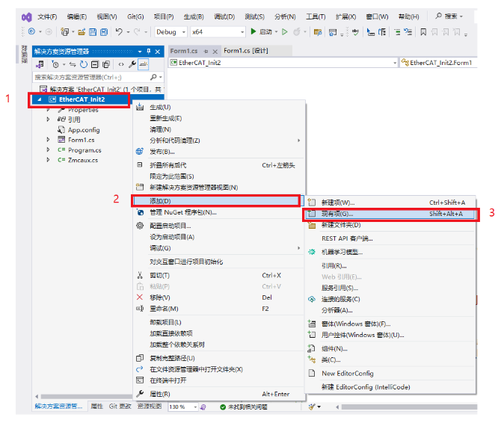Viewport: 504px width, 426px height.
Task: Click the green Start debugging button
Action: pos(253,32)
